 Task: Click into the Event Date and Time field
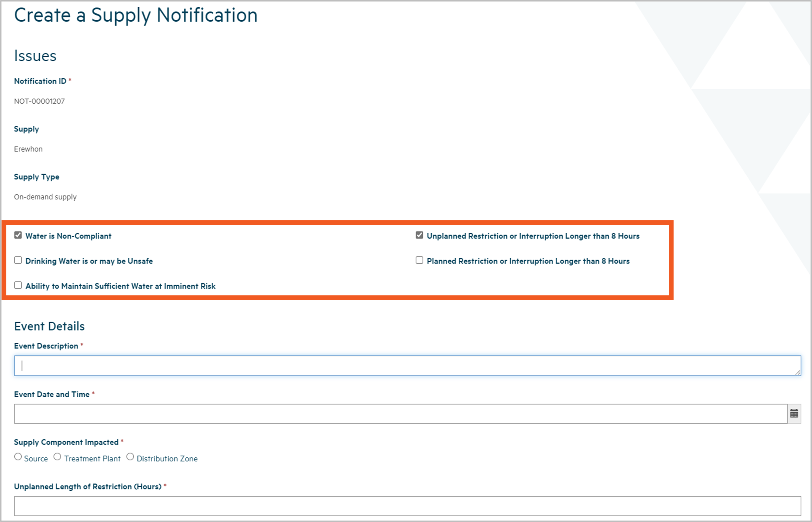click(400, 414)
